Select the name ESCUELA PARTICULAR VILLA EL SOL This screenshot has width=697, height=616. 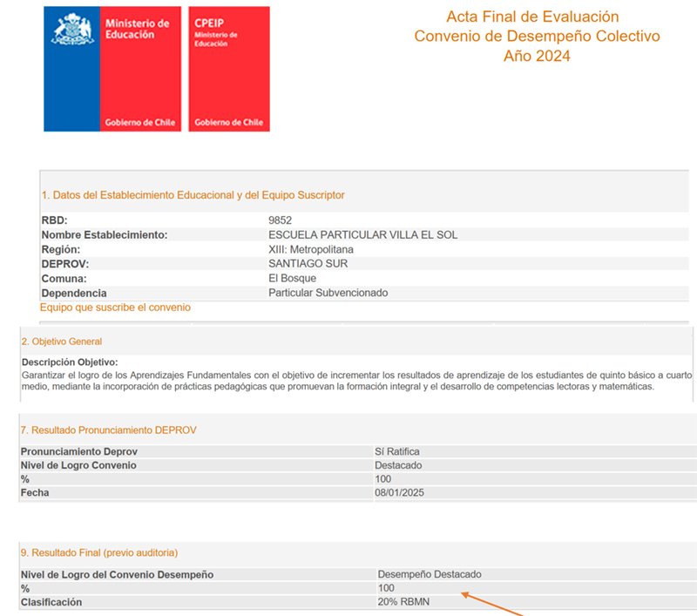click(x=362, y=235)
